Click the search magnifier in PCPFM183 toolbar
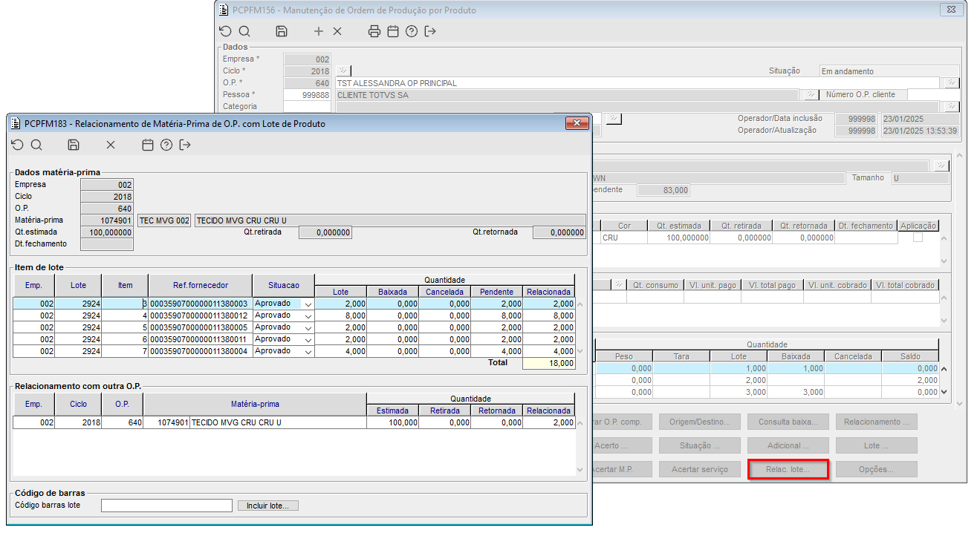The height and width of the screenshot is (533, 980). [36, 145]
